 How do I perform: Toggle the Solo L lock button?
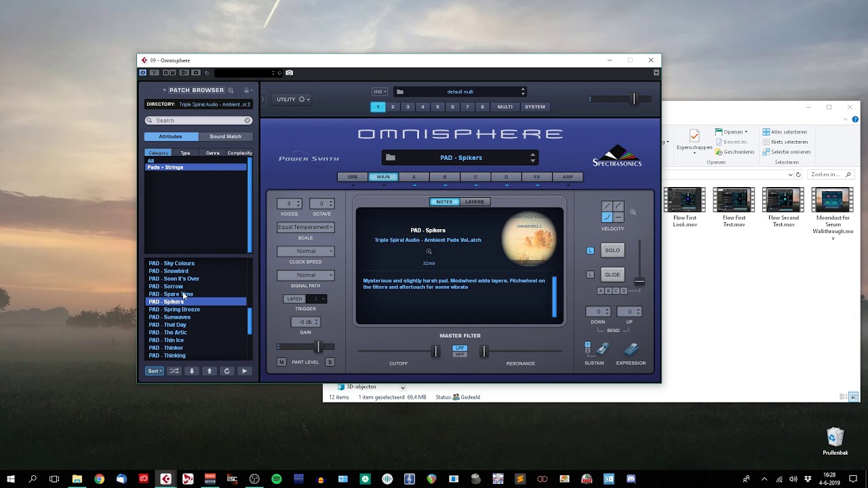tap(590, 251)
